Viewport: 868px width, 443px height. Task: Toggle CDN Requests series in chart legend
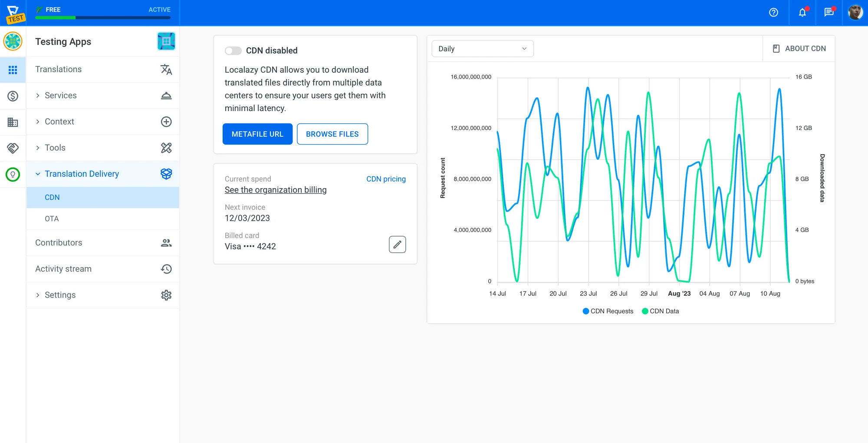pyautogui.click(x=608, y=311)
